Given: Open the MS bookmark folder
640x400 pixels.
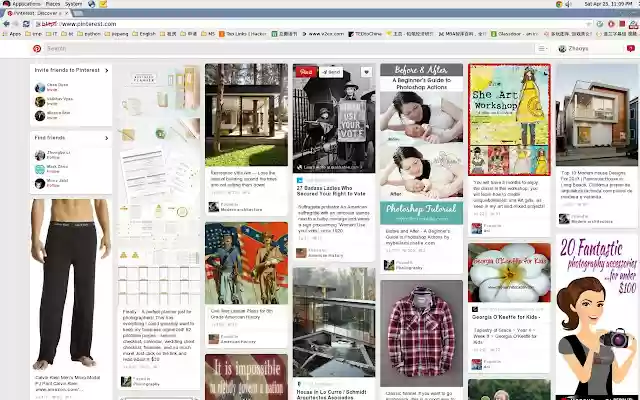Looking at the screenshot, I should pyautogui.click(x=208, y=34).
